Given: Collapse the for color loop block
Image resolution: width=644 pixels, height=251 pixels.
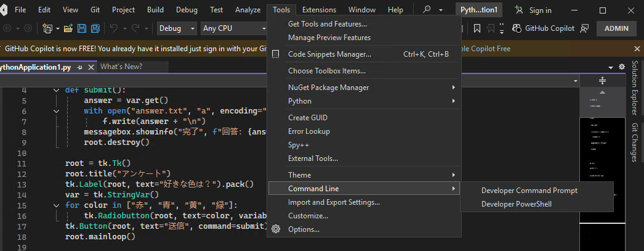Looking at the screenshot, I should [57, 205].
